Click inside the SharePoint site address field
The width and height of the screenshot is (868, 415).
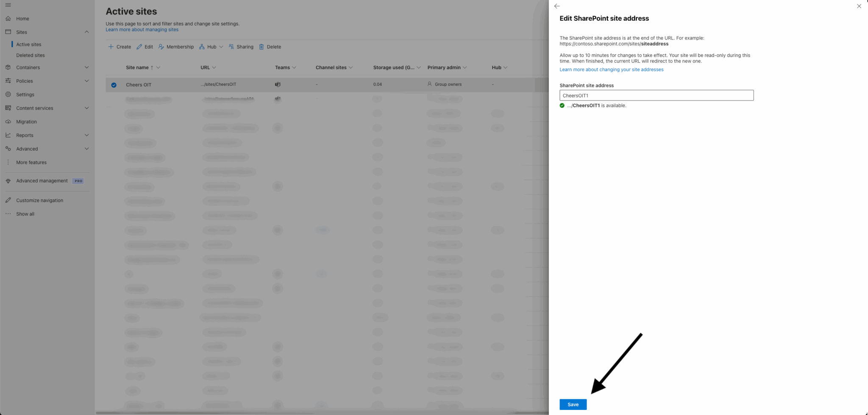[x=656, y=95]
